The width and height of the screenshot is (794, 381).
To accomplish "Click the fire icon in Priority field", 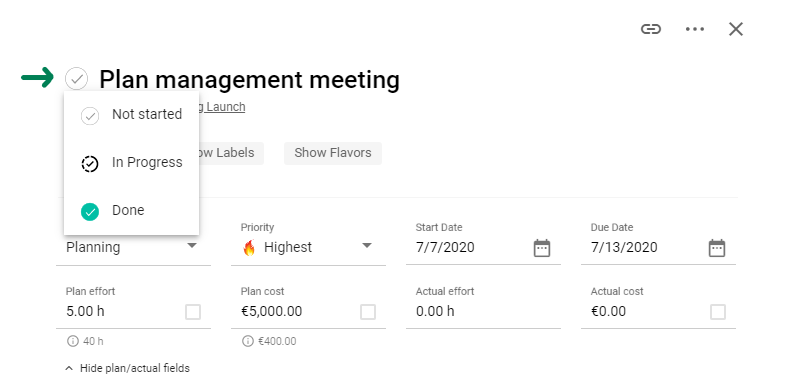I will [249, 248].
